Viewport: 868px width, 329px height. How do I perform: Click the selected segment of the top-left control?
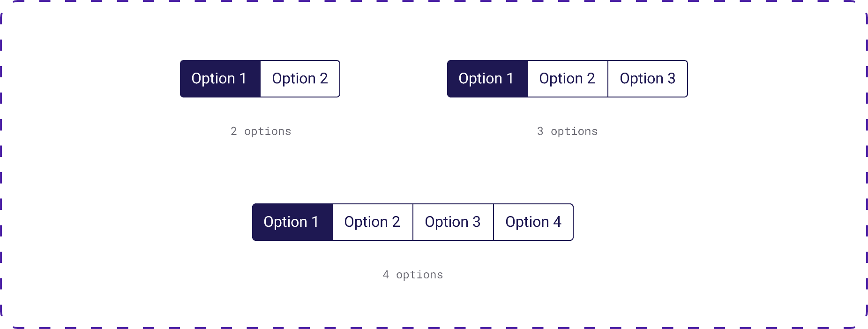click(x=220, y=78)
